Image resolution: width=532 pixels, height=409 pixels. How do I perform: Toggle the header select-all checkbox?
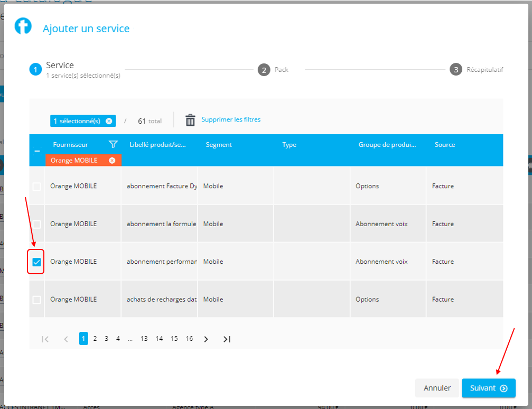37,151
